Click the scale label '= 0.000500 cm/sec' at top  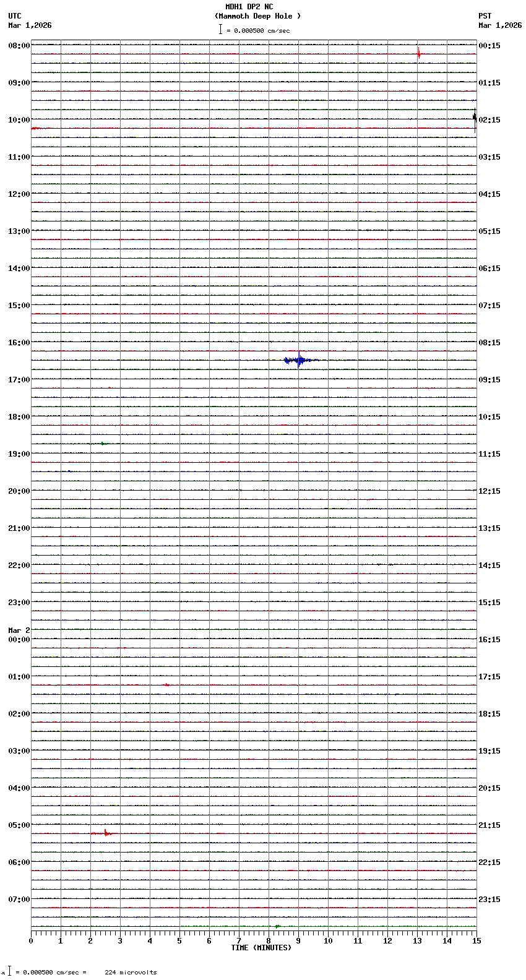click(258, 30)
